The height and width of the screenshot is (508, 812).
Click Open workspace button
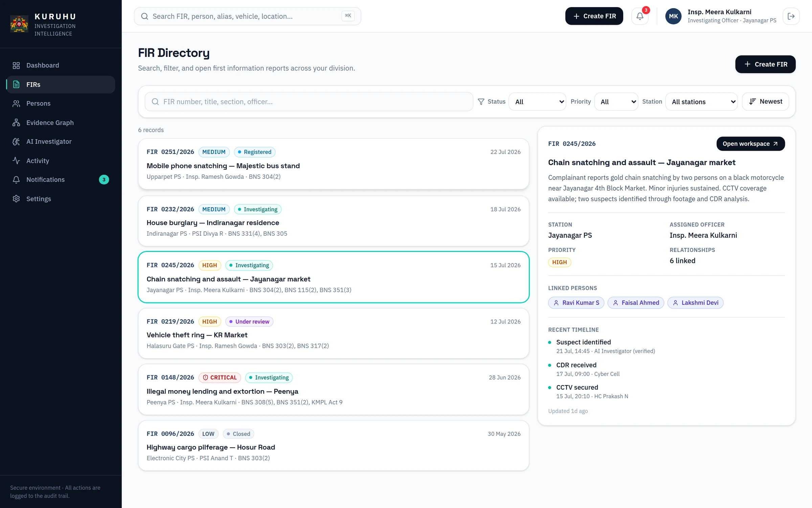[x=750, y=144]
